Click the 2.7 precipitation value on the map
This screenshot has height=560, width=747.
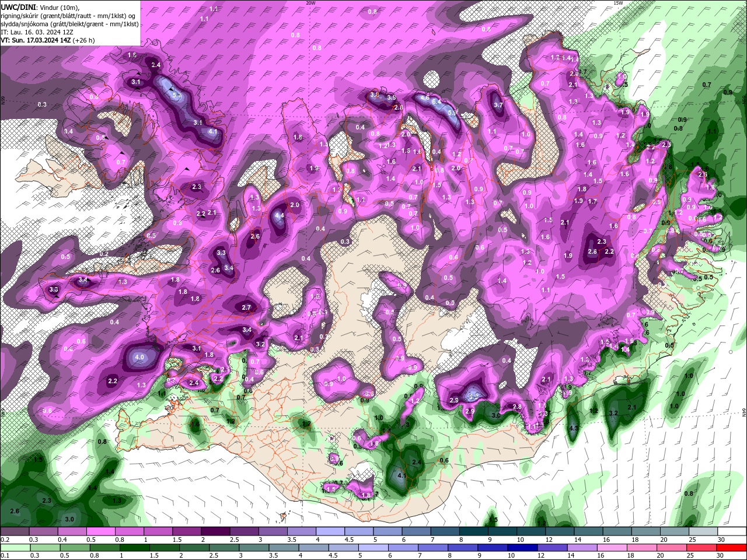(246, 307)
